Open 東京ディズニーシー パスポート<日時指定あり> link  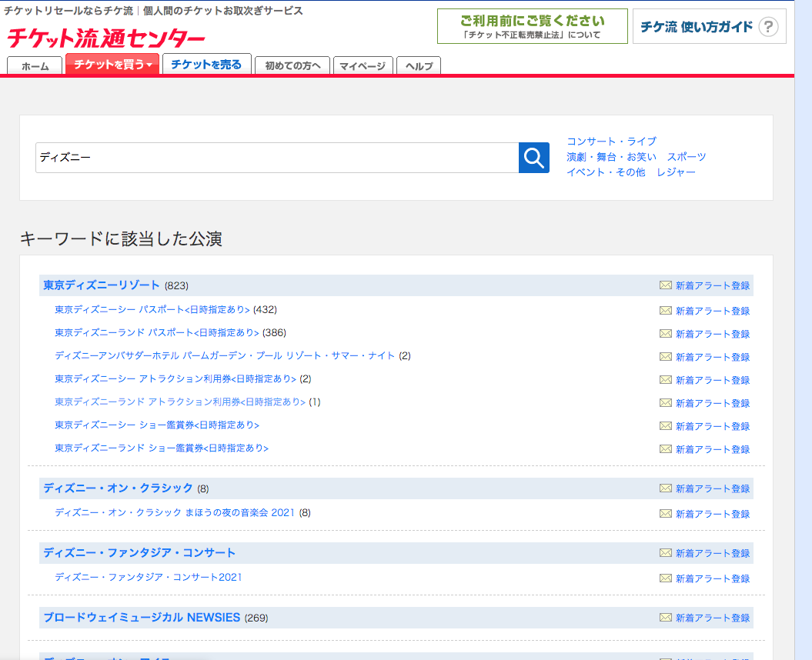tap(152, 309)
